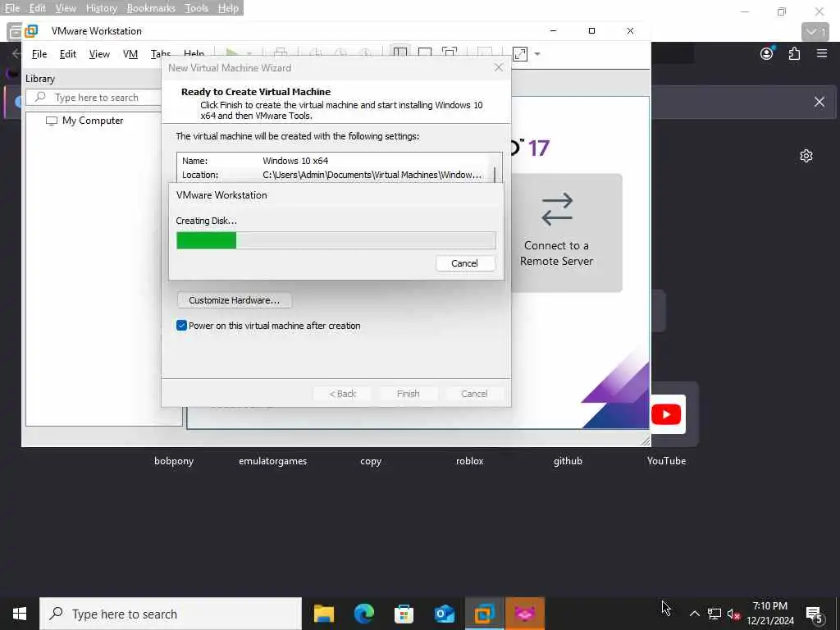Open VMware Tabs menu

point(160,54)
